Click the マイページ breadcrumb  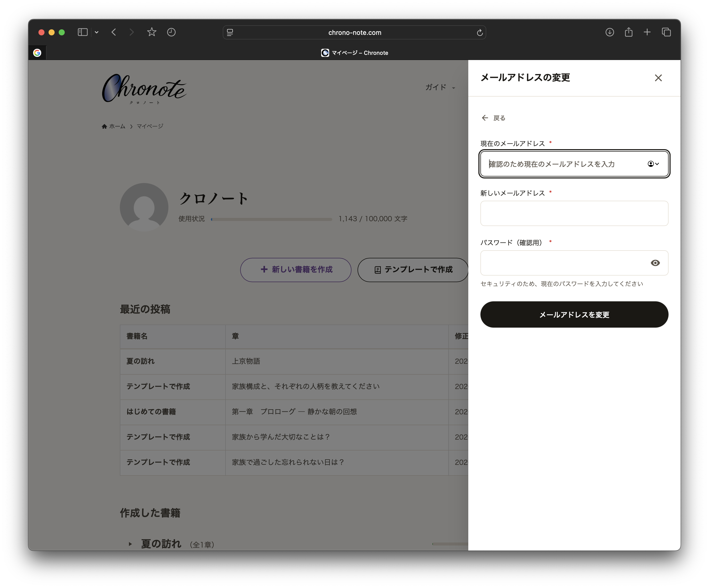[150, 126]
